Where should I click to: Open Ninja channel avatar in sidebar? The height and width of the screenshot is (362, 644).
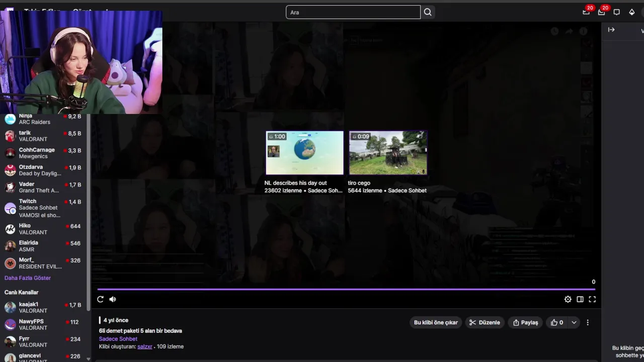click(x=10, y=119)
